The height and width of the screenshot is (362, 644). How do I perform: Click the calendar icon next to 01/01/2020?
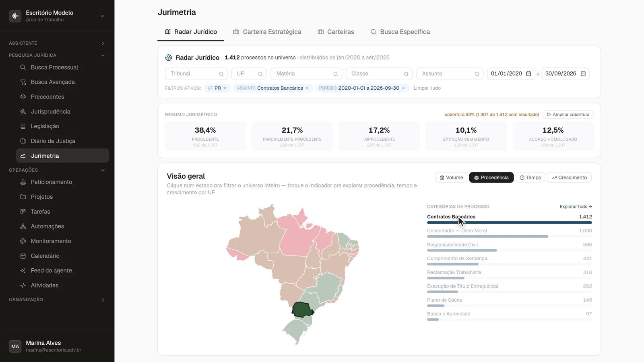pos(528,74)
